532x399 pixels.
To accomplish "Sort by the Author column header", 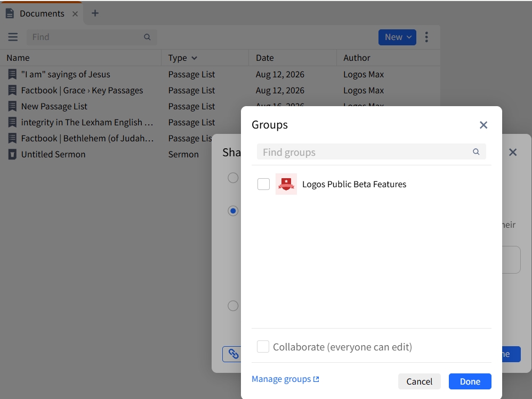I will (x=357, y=58).
